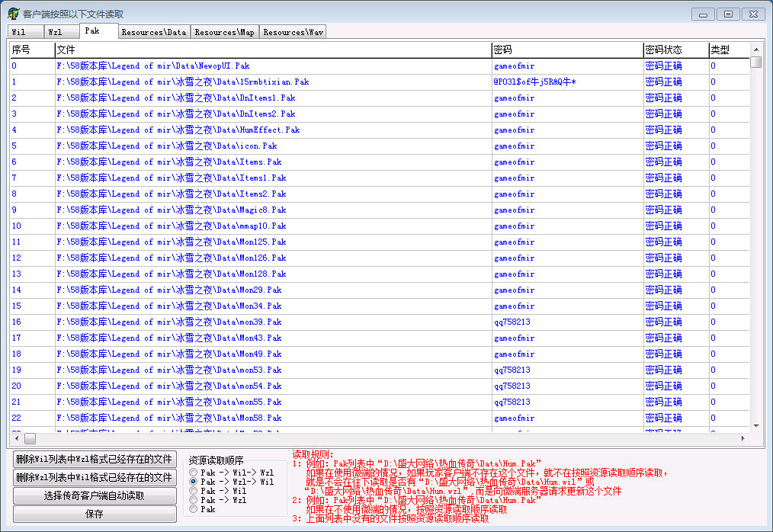Screen dimensions: 773x532
Task: Select the Pak tab
Action: [x=98, y=30]
